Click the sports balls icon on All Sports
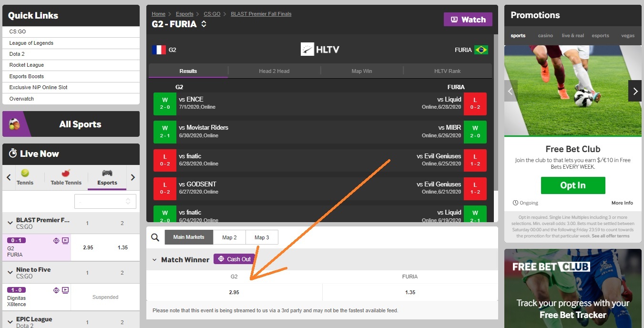The width and height of the screenshot is (644, 328). coord(14,124)
